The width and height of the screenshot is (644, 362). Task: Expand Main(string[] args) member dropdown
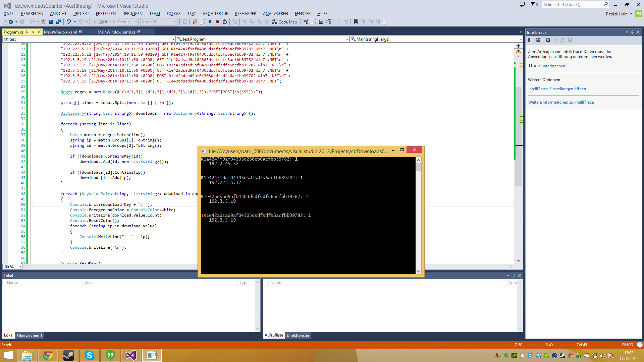pos(521,39)
